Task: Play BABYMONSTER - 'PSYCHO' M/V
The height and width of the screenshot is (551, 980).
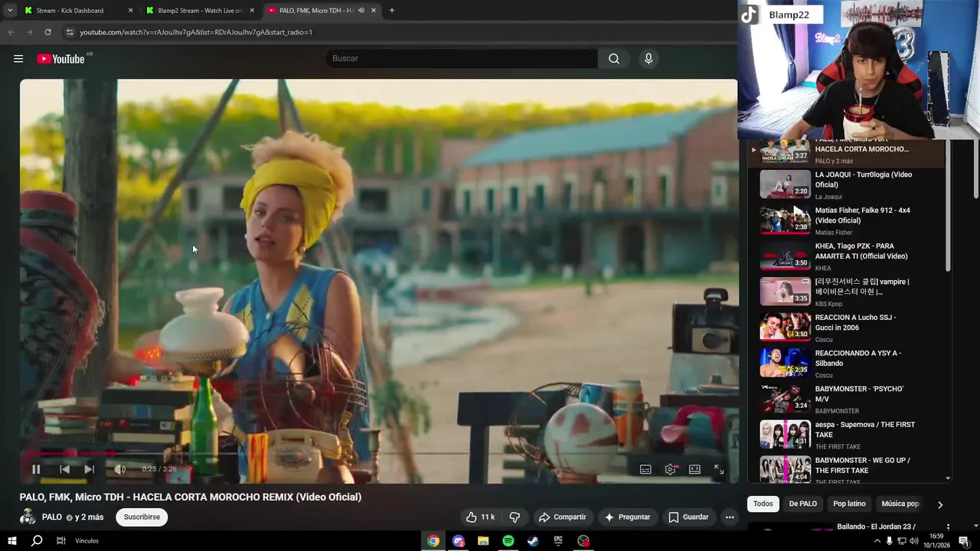Action: (x=848, y=399)
